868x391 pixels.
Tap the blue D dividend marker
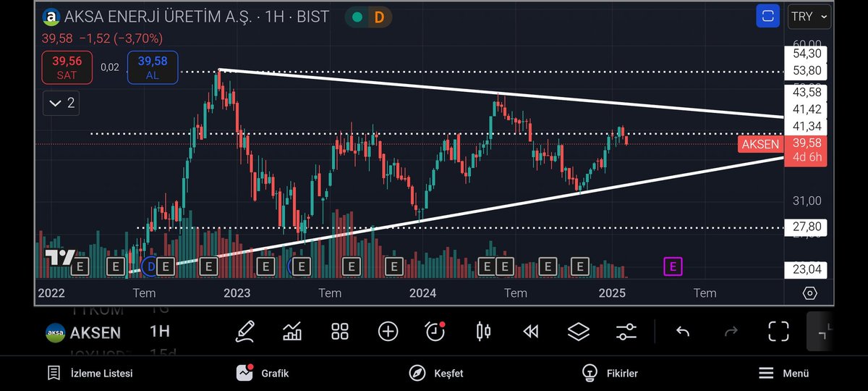(151, 266)
